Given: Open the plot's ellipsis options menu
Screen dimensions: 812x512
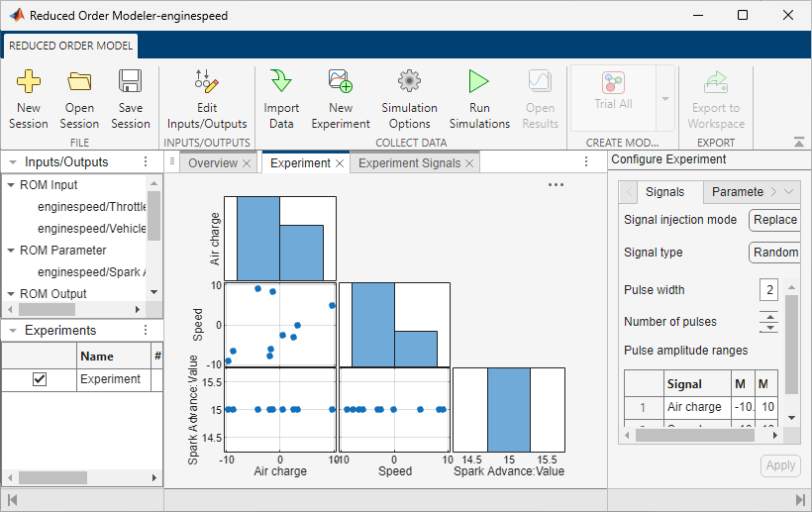Looking at the screenshot, I should click(x=556, y=185).
